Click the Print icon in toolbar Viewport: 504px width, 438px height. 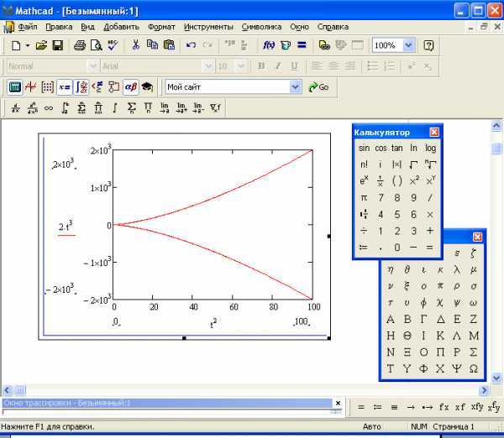click(80, 45)
